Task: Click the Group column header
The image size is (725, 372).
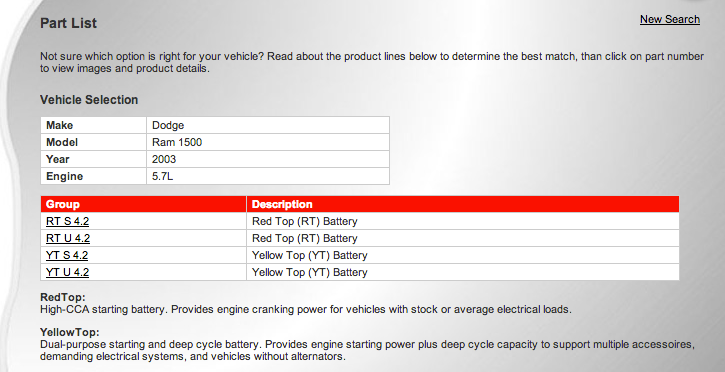Action: [x=143, y=204]
